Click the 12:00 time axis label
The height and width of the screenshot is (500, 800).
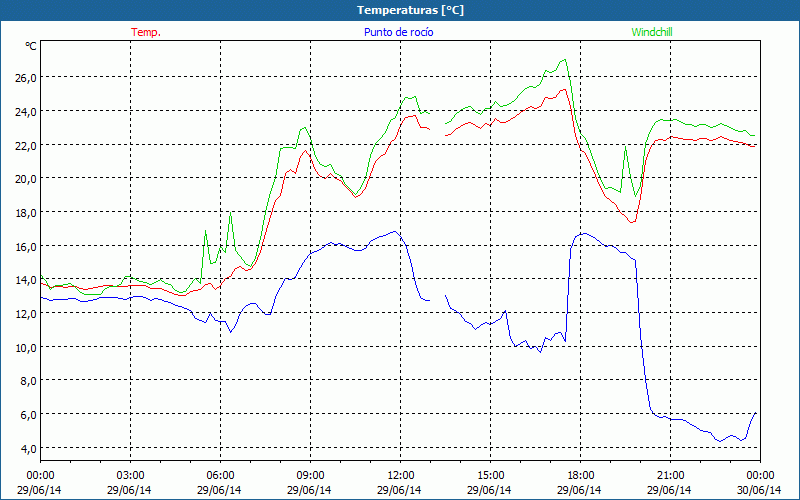tap(401, 476)
